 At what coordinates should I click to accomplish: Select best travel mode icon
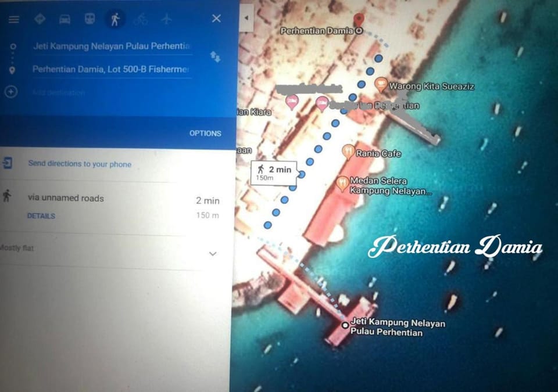40,19
